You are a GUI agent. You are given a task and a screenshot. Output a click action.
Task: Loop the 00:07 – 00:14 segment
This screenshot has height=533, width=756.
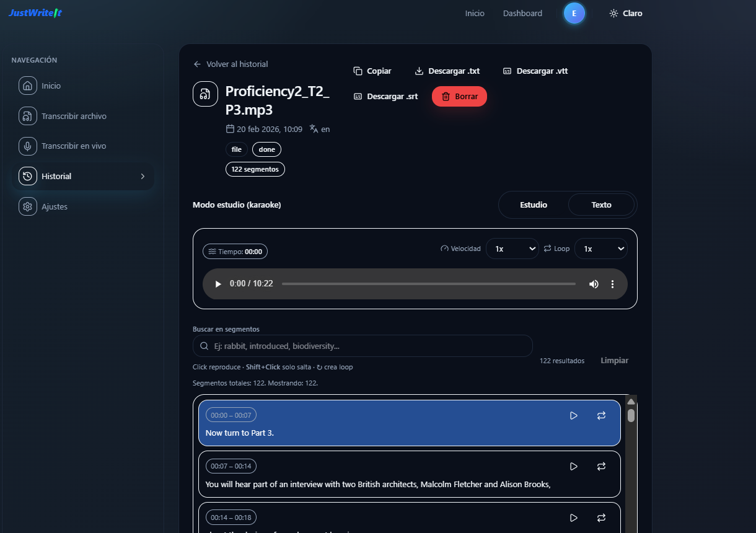[x=601, y=466]
